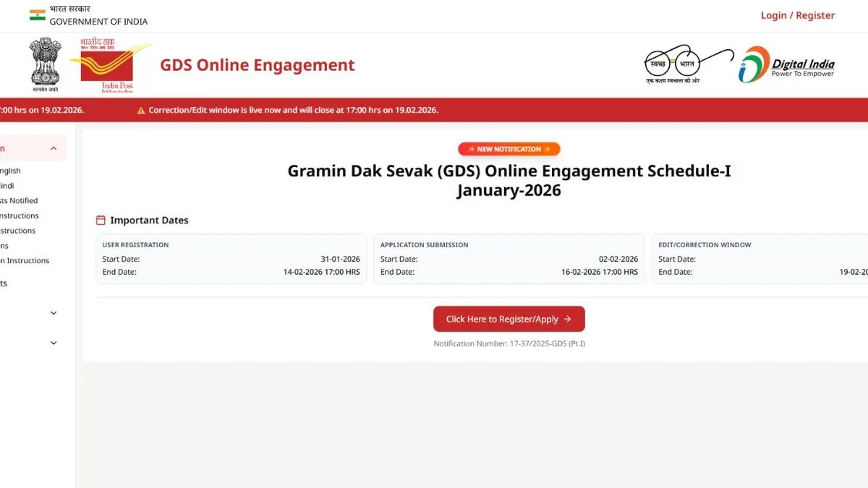Click the Digital India logo
The width and height of the screenshot is (868, 488).
point(787,65)
